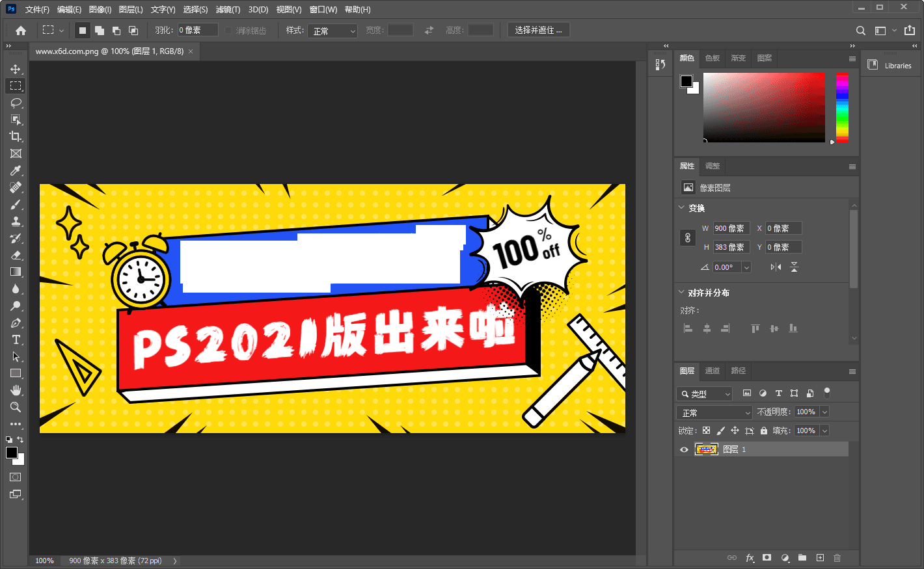Click add layer mask icon
924x569 pixels.
coord(767,558)
